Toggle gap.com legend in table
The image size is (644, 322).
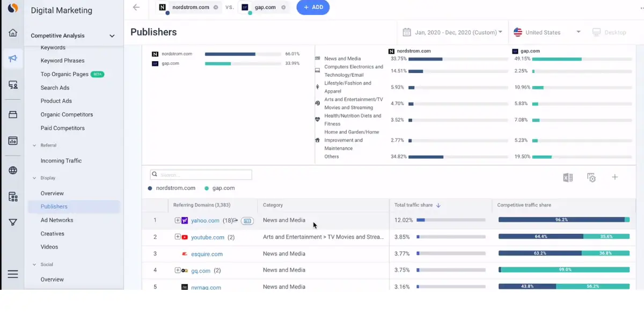(219, 188)
